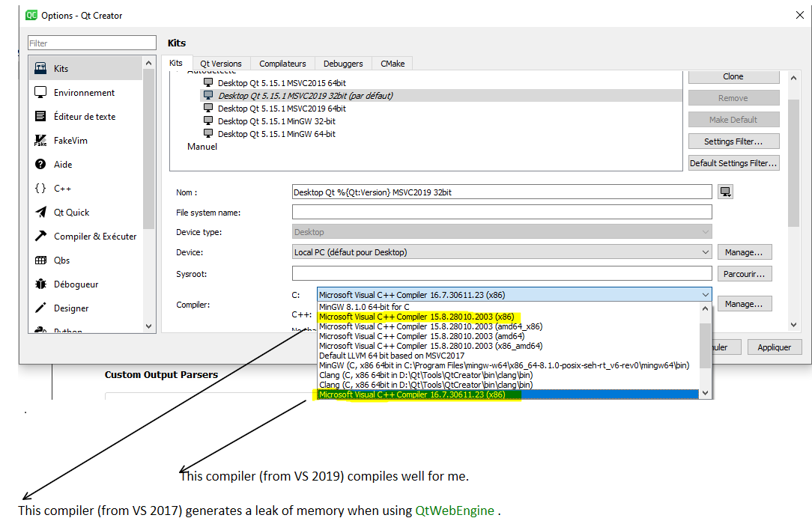This screenshot has height=518, width=812.
Task: Click category list scroll-down arrow
Action: click(148, 326)
